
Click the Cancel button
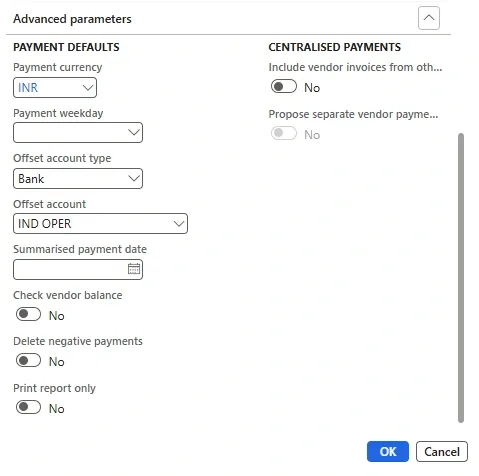click(x=442, y=452)
